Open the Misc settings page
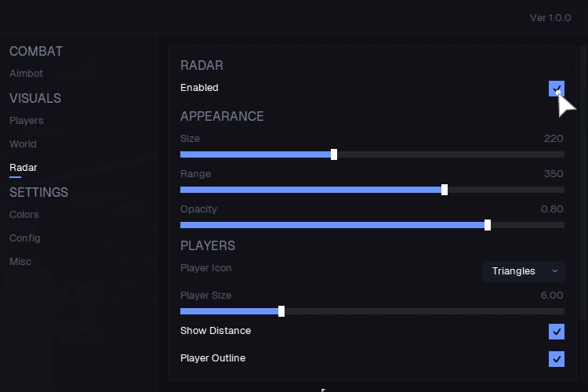The height and width of the screenshot is (392, 588). point(20,262)
